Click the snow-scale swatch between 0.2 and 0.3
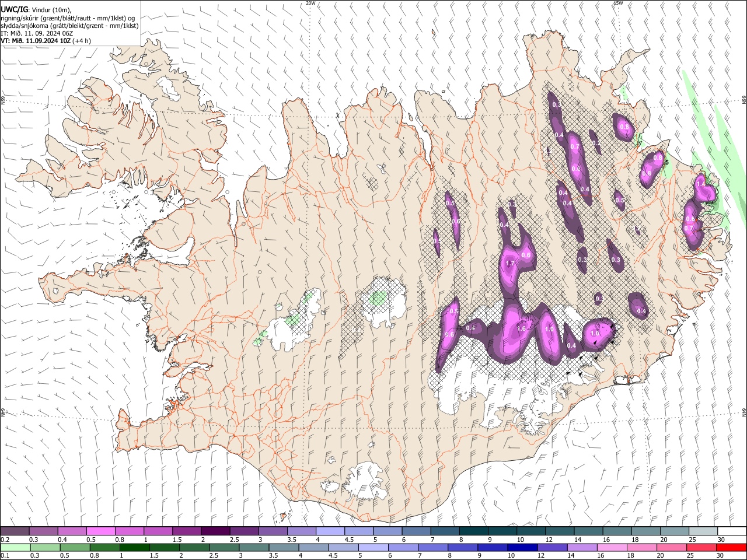The height and width of the screenshot is (560, 747). (x=15, y=531)
